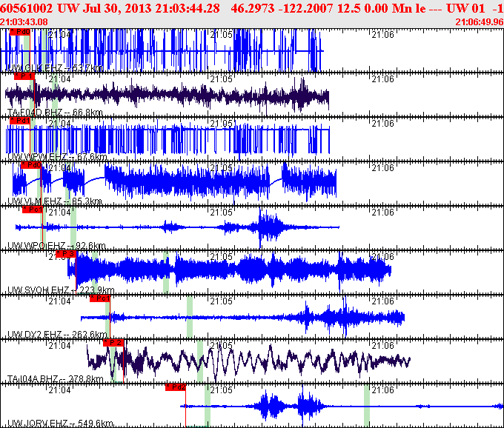Click the red pick flag on UW.DY2 trace
The height and width of the screenshot is (428, 504).
pos(100,298)
